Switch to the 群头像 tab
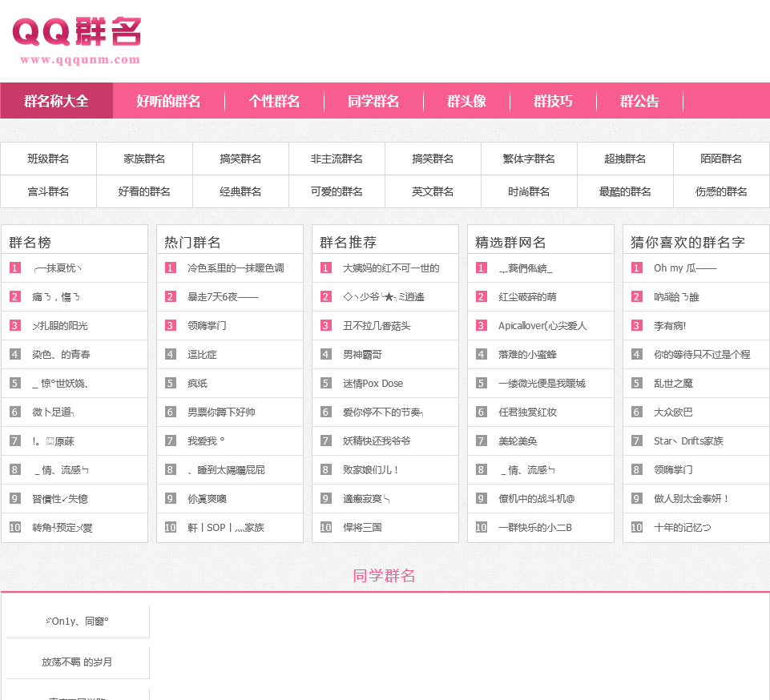 coord(466,101)
